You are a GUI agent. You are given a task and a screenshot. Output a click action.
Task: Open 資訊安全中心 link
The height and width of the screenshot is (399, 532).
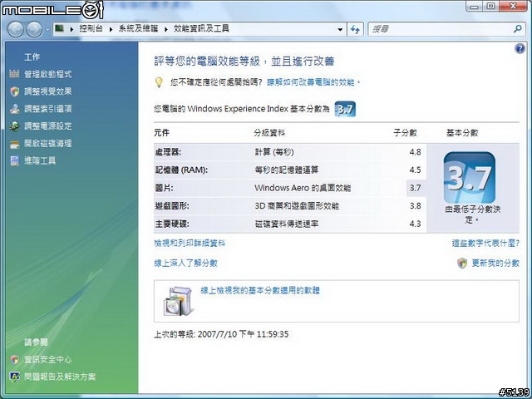48,360
